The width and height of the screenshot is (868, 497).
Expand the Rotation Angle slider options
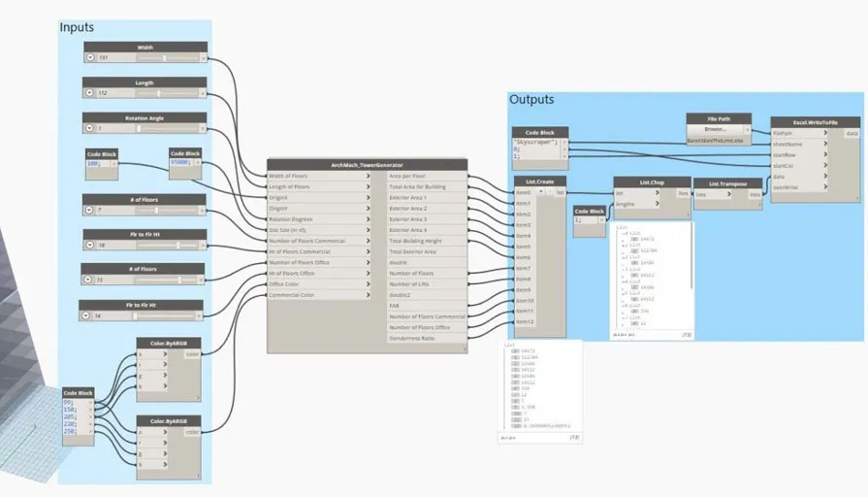pos(89,128)
